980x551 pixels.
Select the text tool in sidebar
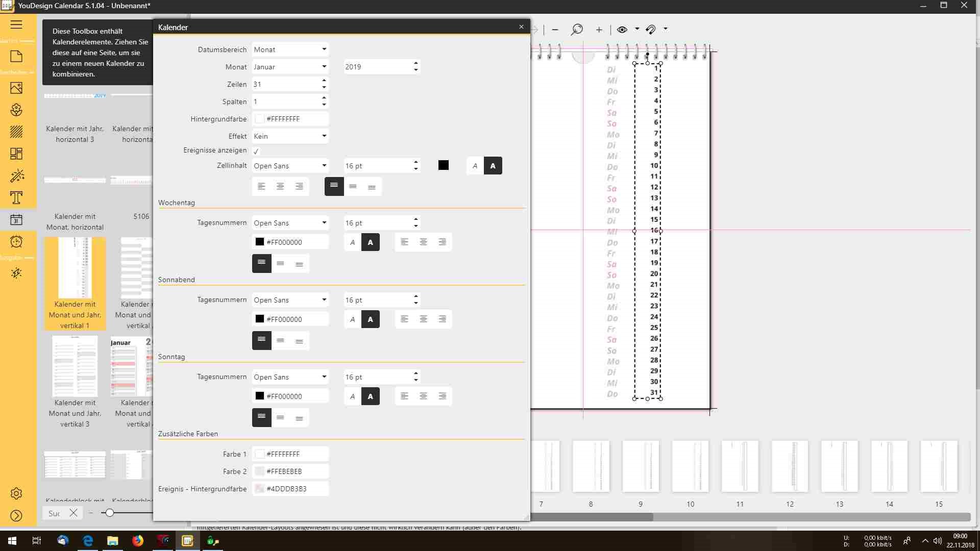coord(16,197)
